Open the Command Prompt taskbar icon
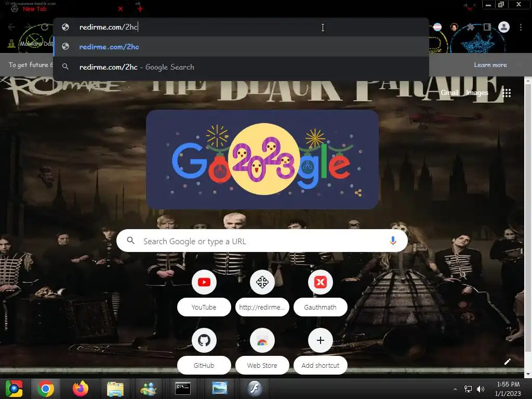 (x=183, y=389)
